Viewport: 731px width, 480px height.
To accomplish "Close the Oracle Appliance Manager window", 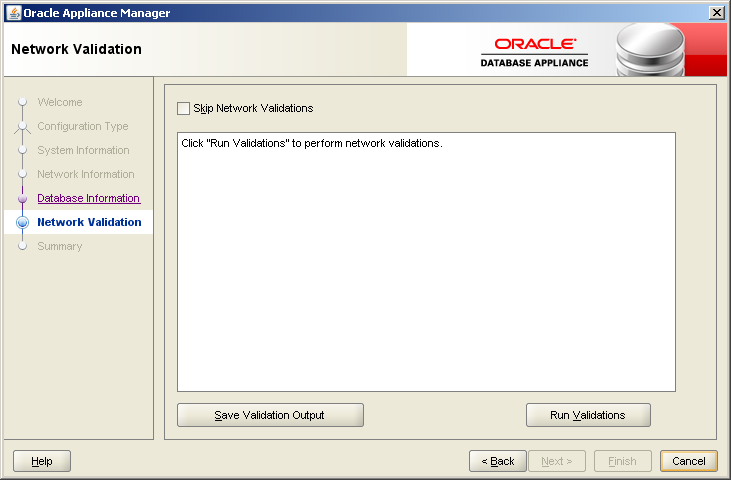I will click(717, 13).
